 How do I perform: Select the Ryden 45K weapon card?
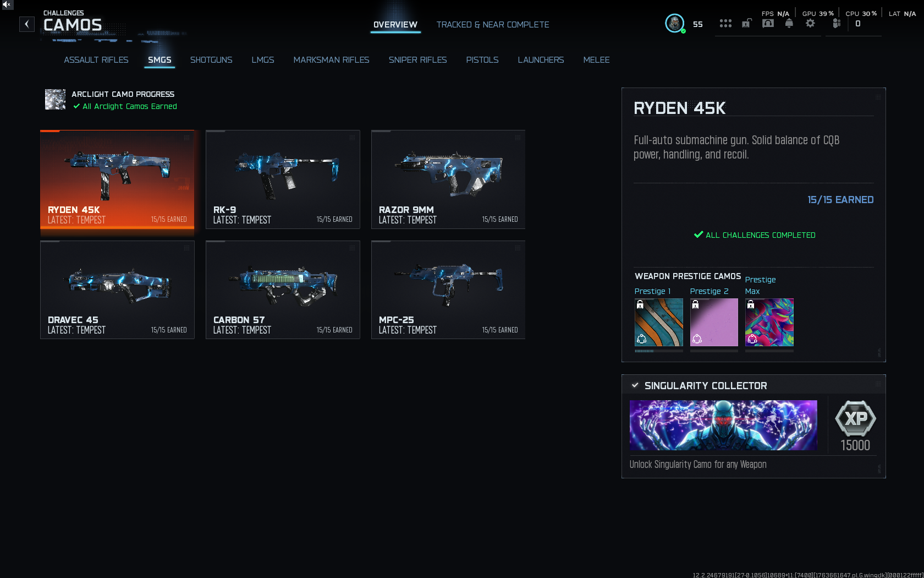click(x=117, y=179)
